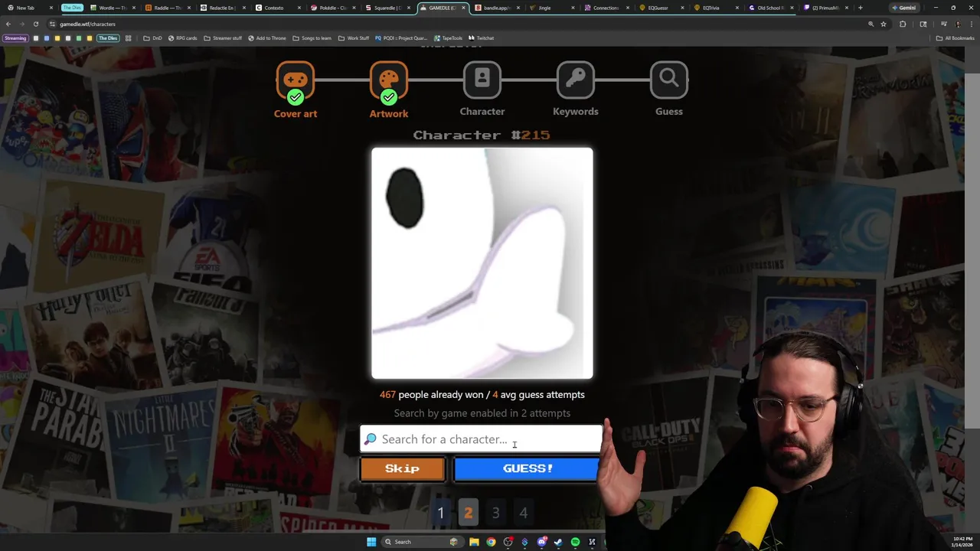
Task: Open the Add to Throne bookmark
Action: 266,37
